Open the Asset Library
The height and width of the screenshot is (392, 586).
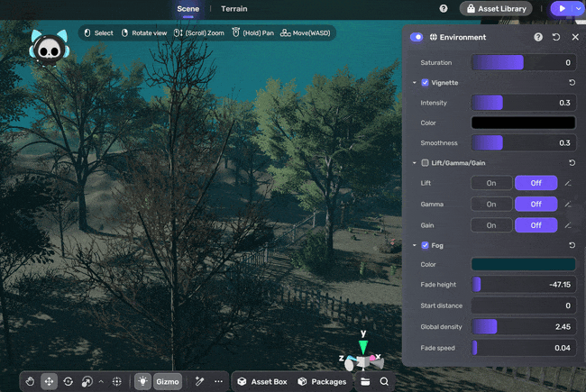pos(495,8)
